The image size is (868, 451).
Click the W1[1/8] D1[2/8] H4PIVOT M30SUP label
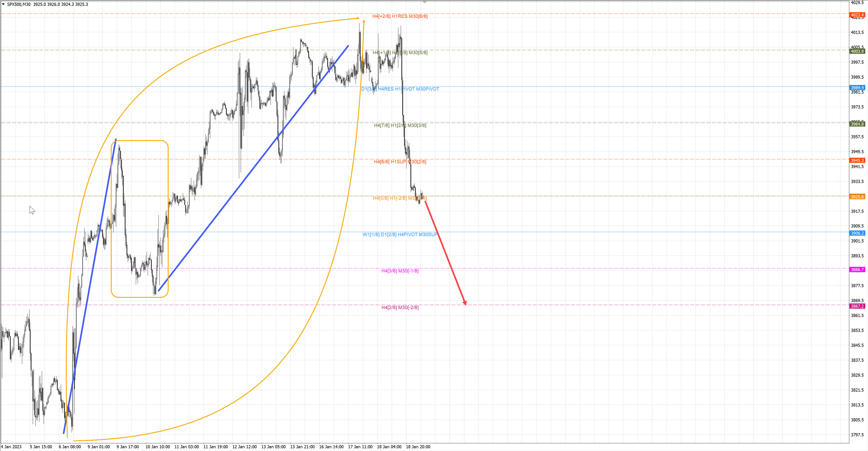[x=400, y=235]
